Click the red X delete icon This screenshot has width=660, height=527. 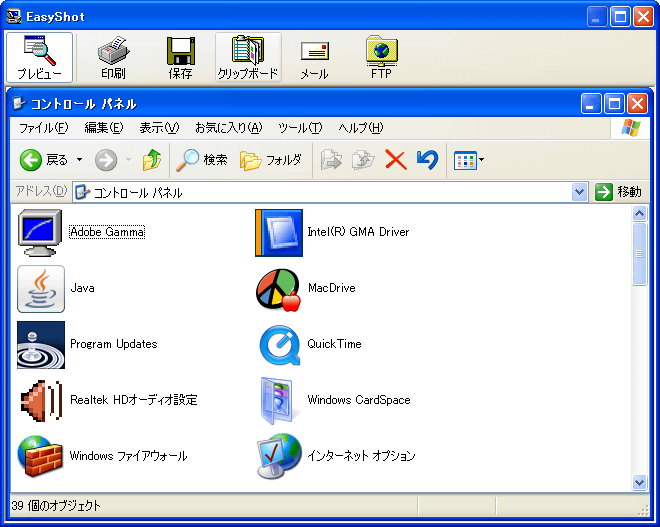(396, 160)
